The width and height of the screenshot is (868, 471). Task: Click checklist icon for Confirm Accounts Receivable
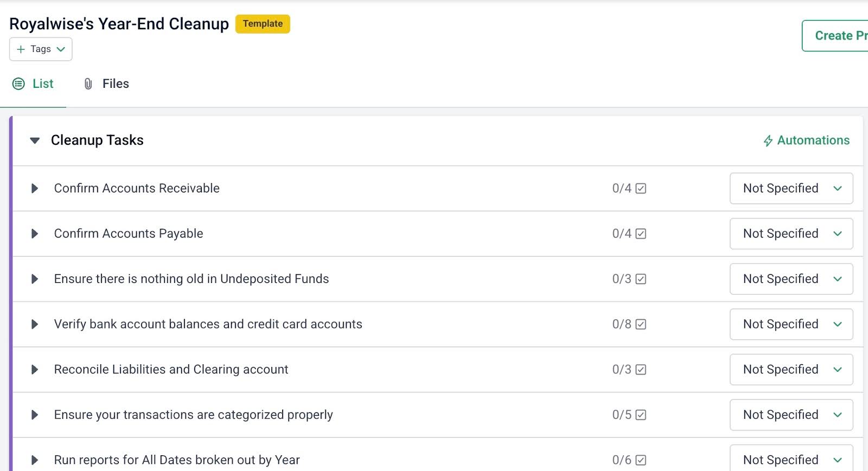click(x=641, y=189)
